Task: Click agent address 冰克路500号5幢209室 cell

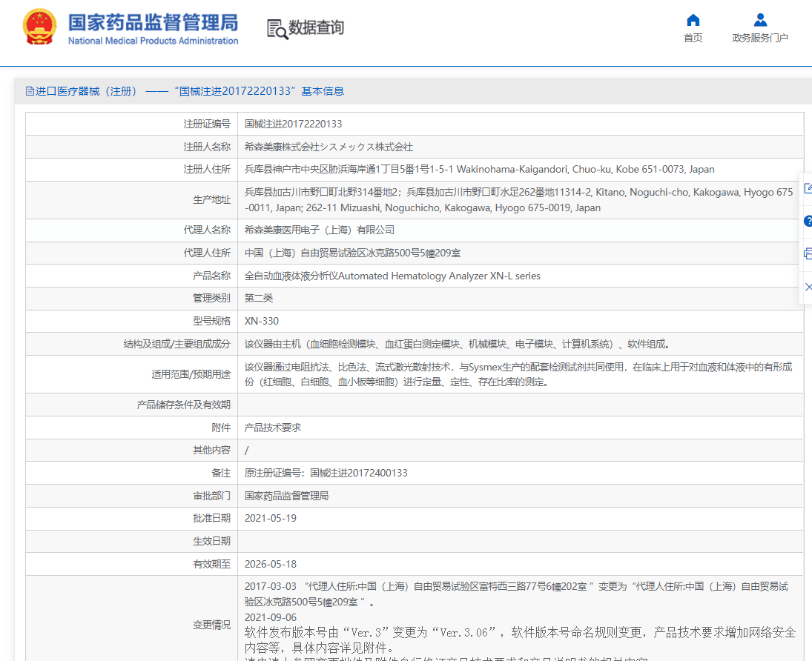Action: 521,253
